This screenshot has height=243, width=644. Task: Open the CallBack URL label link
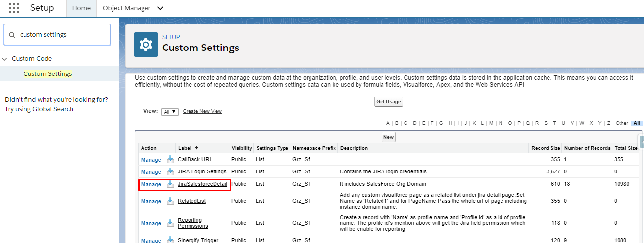pyautogui.click(x=195, y=160)
